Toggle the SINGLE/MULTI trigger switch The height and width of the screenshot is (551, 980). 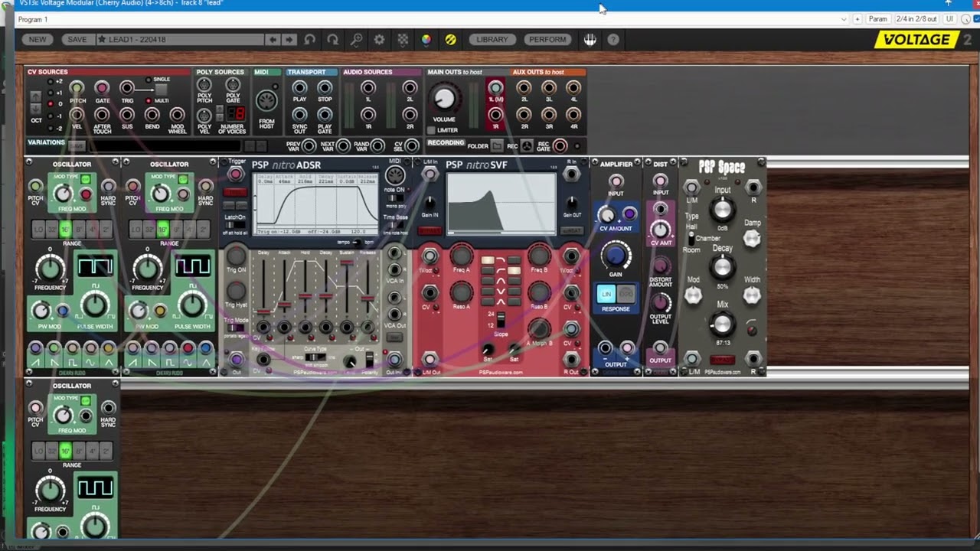point(161,90)
